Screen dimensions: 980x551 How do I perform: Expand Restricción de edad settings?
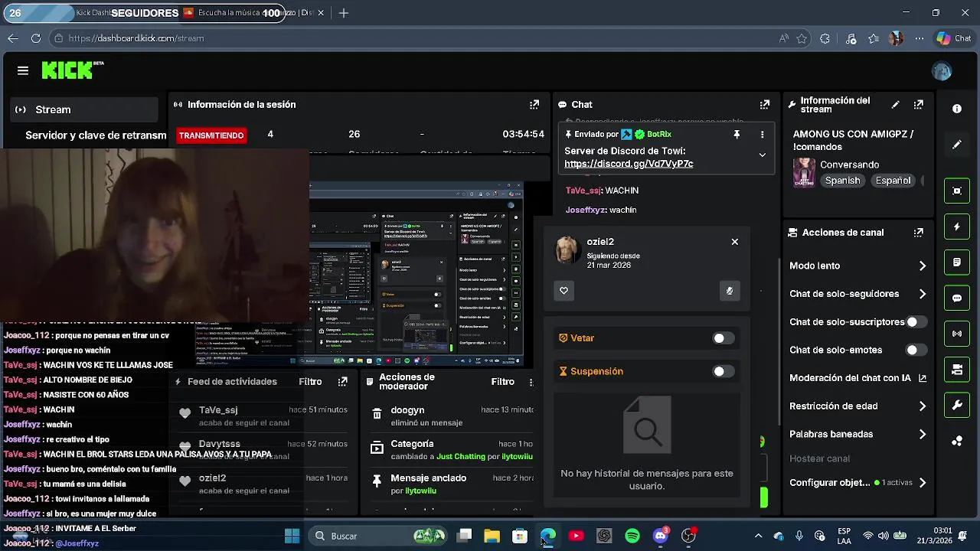coord(923,406)
